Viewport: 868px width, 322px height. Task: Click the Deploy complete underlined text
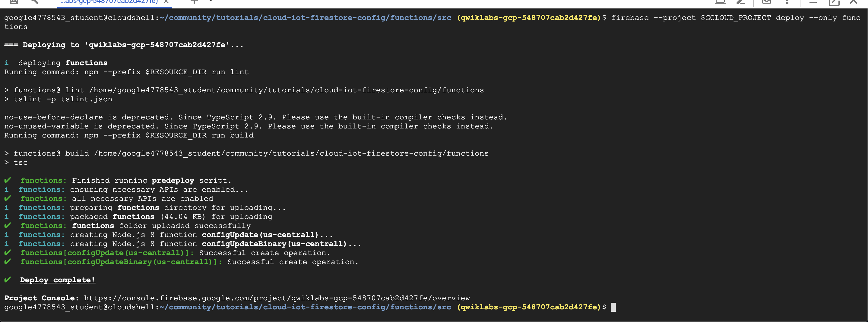click(57, 280)
